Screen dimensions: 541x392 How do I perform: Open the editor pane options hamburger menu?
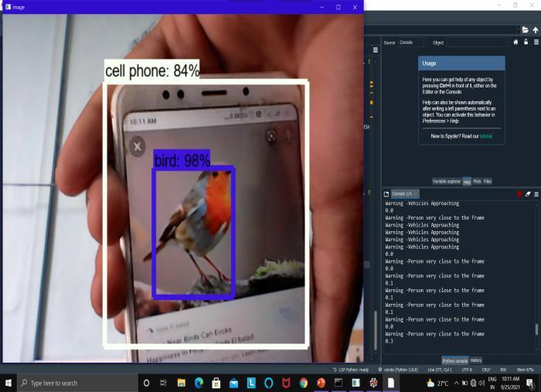click(376, 50)
